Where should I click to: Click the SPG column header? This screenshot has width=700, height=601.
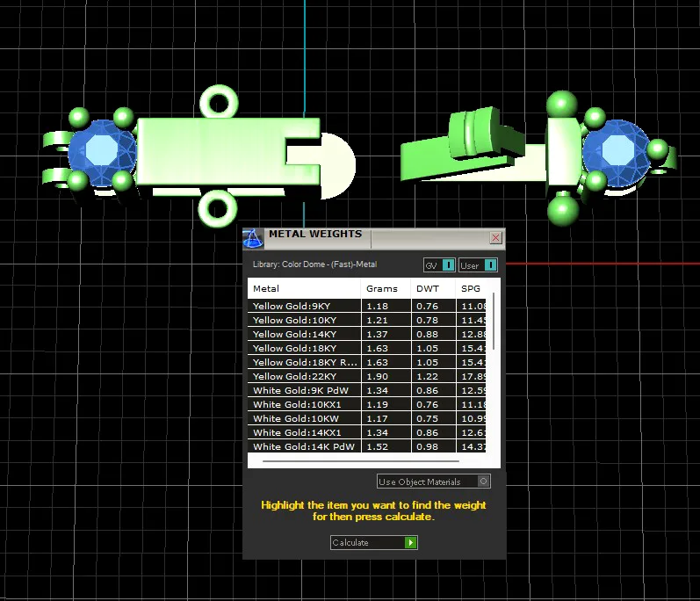click(x=471, y=288)
